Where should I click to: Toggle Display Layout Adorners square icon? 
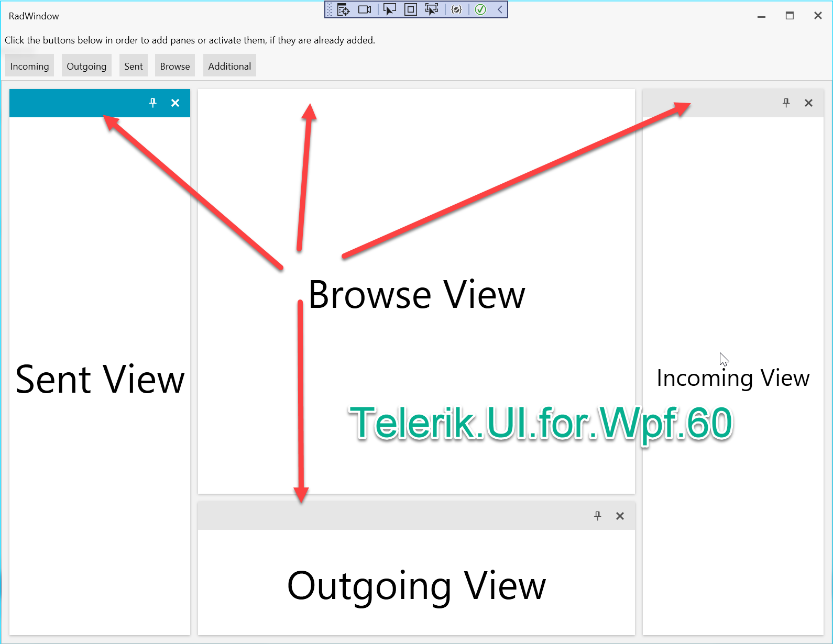pos(411,9)
